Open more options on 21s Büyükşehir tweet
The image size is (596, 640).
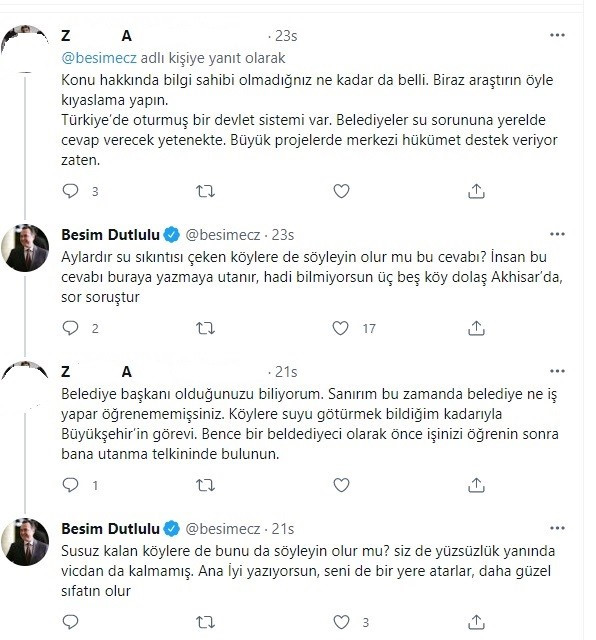pyautogui.click(x=557, y=371)
